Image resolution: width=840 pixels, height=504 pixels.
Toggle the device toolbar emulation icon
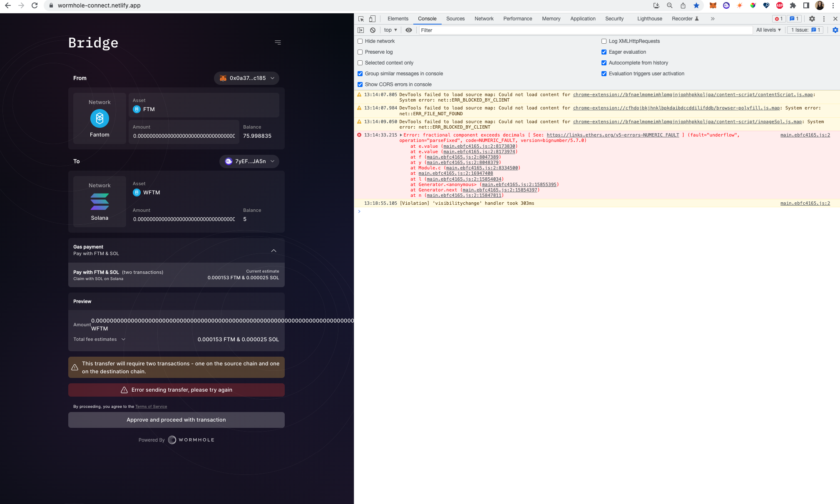pos(372,19)
